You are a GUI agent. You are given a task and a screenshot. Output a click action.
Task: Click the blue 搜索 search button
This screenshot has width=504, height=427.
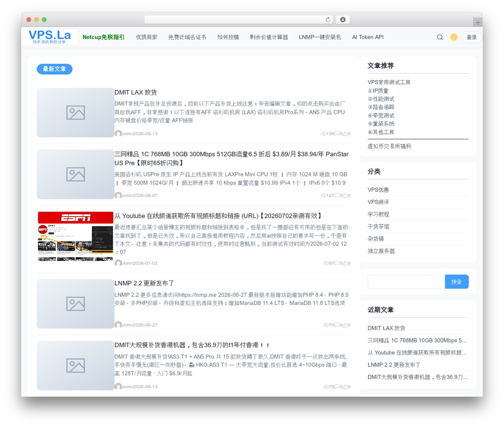click(x=457, y=282)
